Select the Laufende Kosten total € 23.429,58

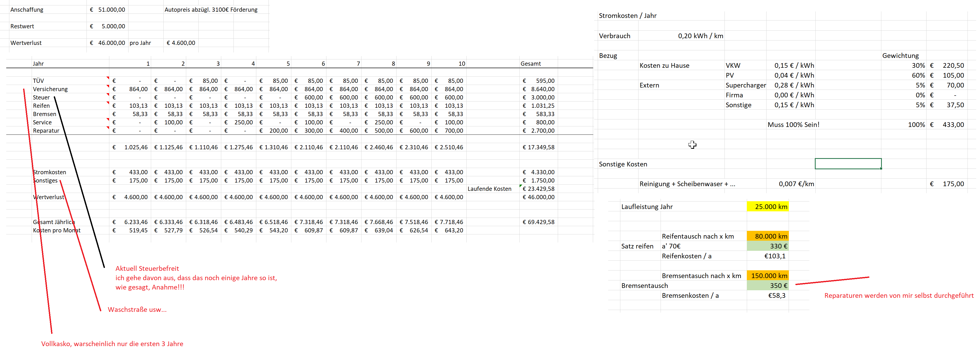pyautogui.click(x=539, y=189)
